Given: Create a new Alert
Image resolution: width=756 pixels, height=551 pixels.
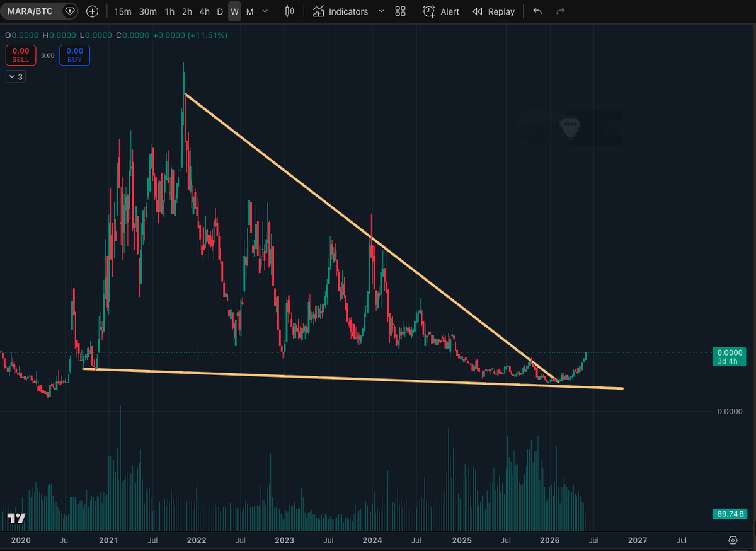Looking at the screenshot, I should [x=442, y=11].
